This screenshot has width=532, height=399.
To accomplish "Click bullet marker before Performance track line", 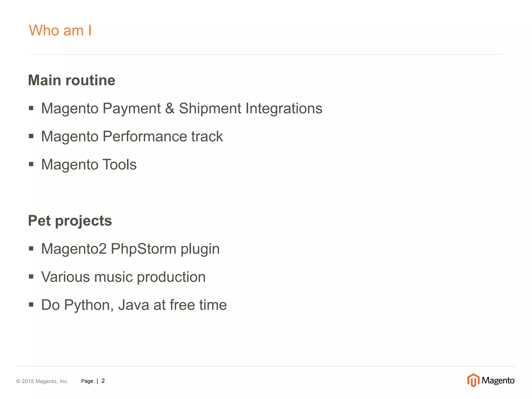I will point(31,136).
